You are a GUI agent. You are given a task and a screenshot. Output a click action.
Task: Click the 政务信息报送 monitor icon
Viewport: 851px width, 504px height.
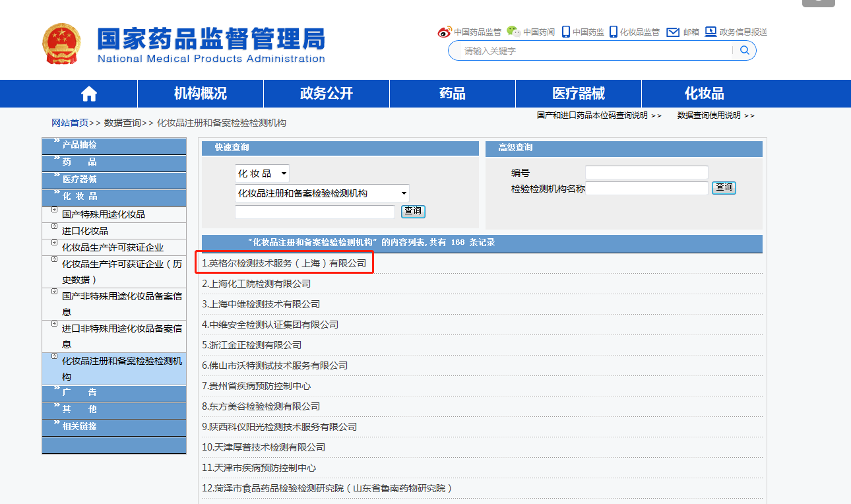coord(711,31)
